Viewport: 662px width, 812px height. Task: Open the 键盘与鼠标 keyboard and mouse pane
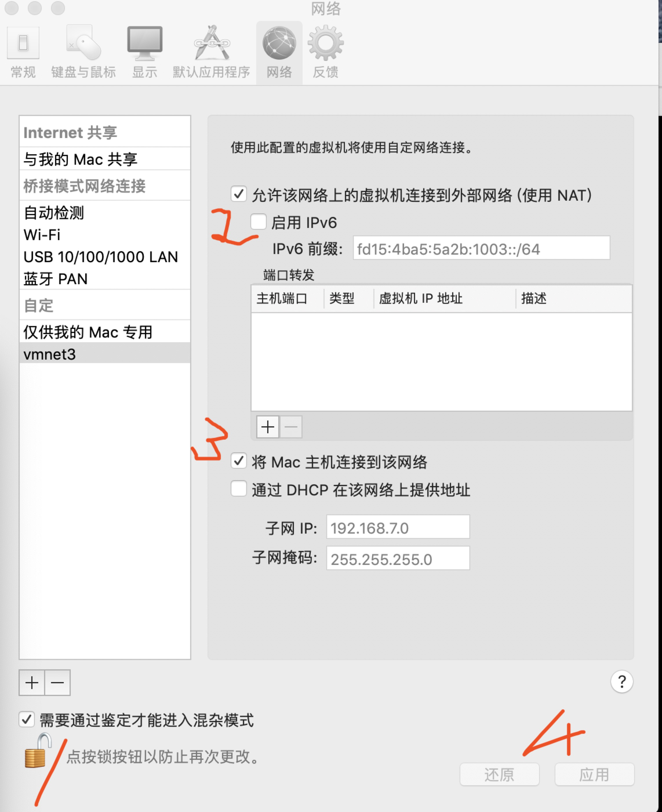pyautogui.click(x=83, y=52)
